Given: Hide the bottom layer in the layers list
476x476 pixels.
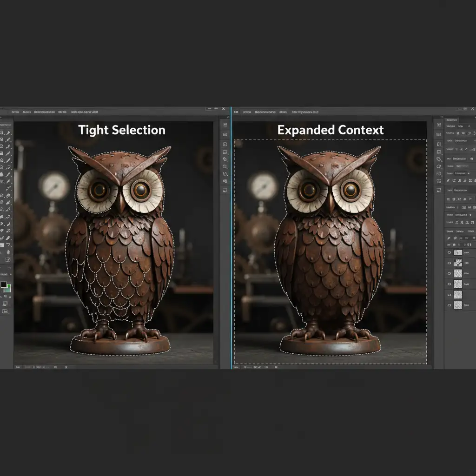Looking at the screenshot, I should pyautogui.click(x=449, y=305).
